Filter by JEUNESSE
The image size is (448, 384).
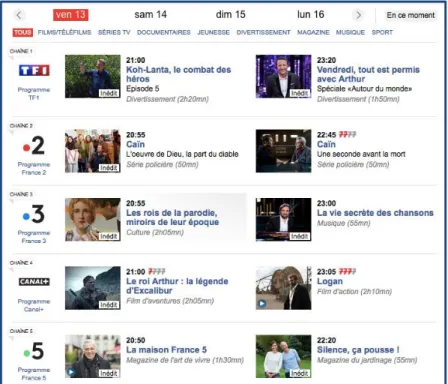pos(213,32)
